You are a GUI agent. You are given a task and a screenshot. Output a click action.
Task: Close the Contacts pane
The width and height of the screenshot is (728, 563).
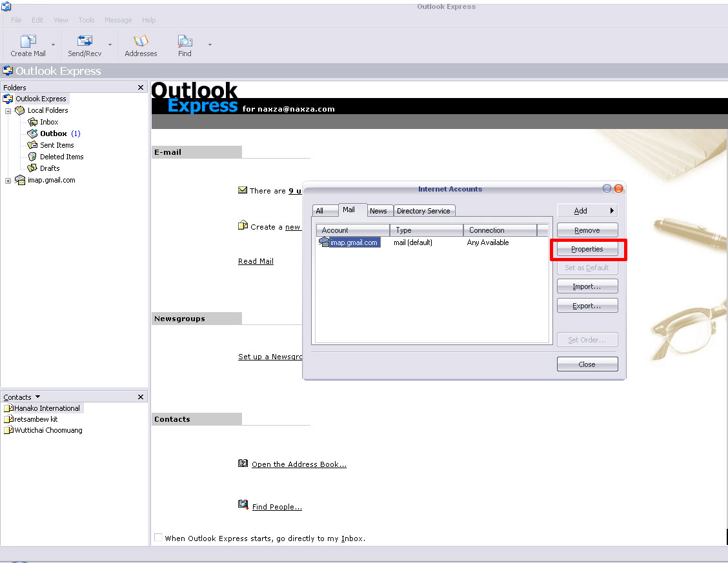tap(141, 397)
